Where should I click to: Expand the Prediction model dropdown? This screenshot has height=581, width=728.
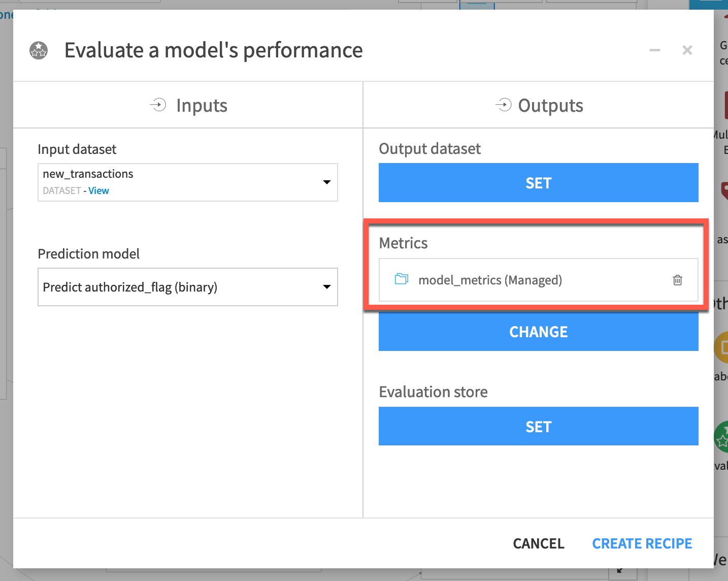tap(327, 287)
